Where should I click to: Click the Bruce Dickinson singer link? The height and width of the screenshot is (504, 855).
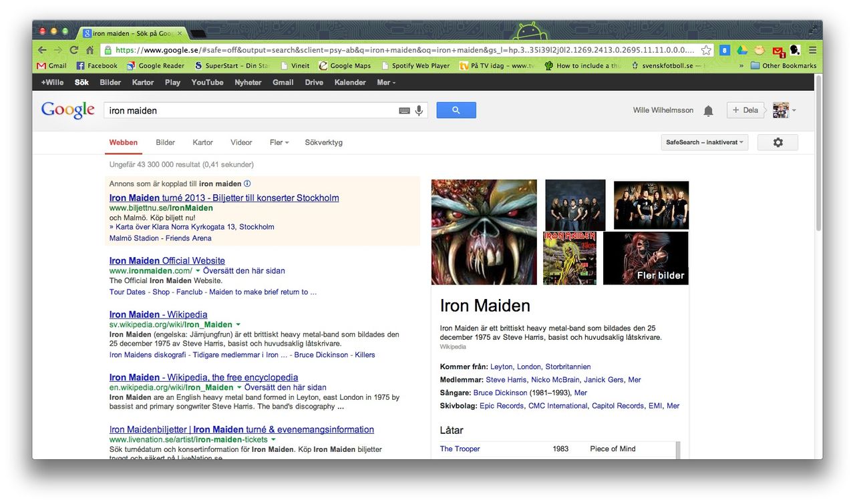click(500, 393)
